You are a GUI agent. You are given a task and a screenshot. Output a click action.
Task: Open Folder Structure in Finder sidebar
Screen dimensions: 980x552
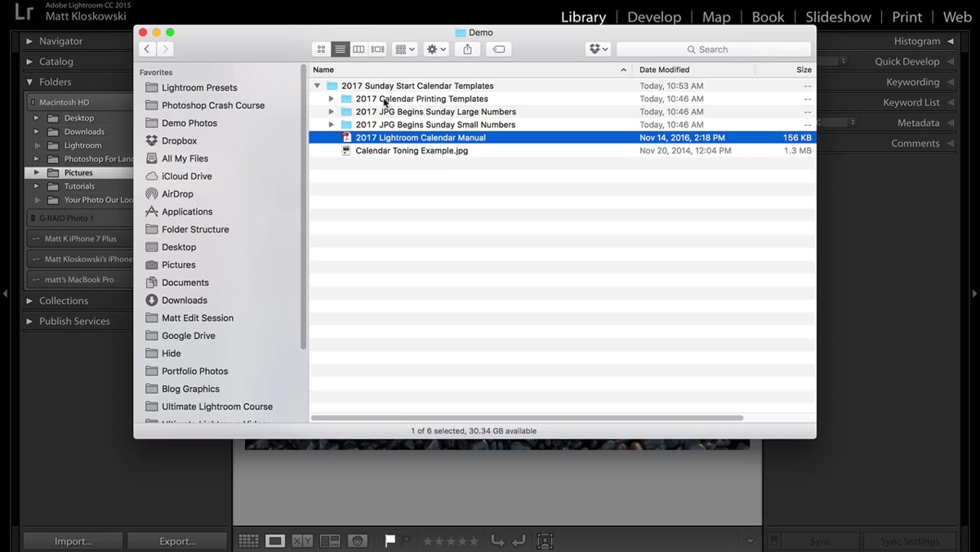point(194,229)
